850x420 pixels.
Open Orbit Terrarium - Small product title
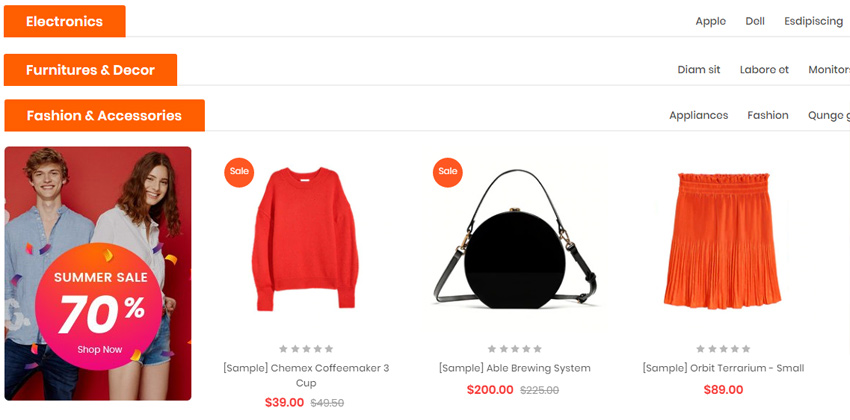point(723,368)
